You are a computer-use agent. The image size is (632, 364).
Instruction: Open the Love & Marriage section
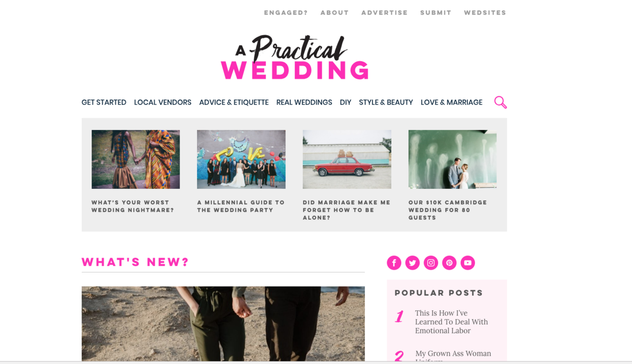pyautogui.click(x=451, y=103)
